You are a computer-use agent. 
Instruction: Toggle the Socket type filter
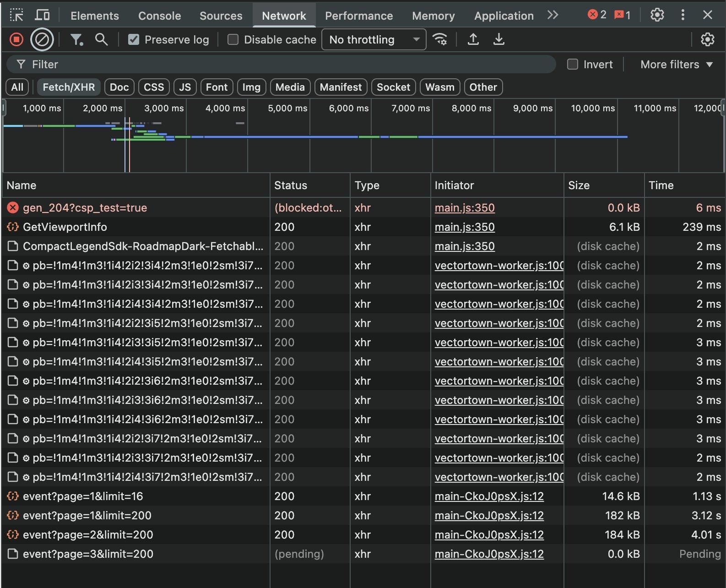click(x=393, y=87)
